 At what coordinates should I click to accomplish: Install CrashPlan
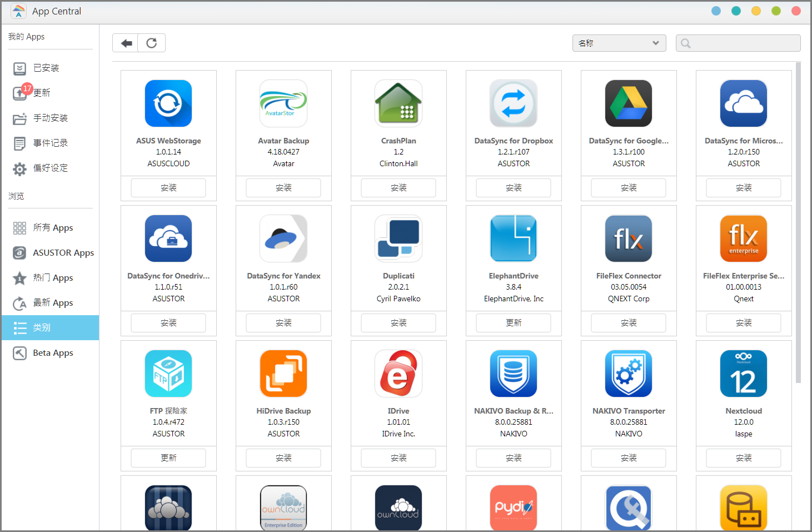click(x=398, y=188)
